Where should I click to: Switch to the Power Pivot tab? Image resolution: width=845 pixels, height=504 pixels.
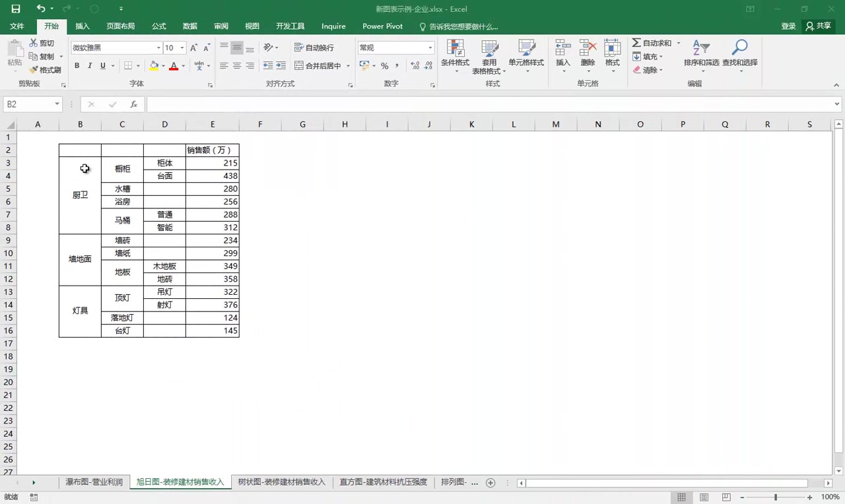[383, 26]
